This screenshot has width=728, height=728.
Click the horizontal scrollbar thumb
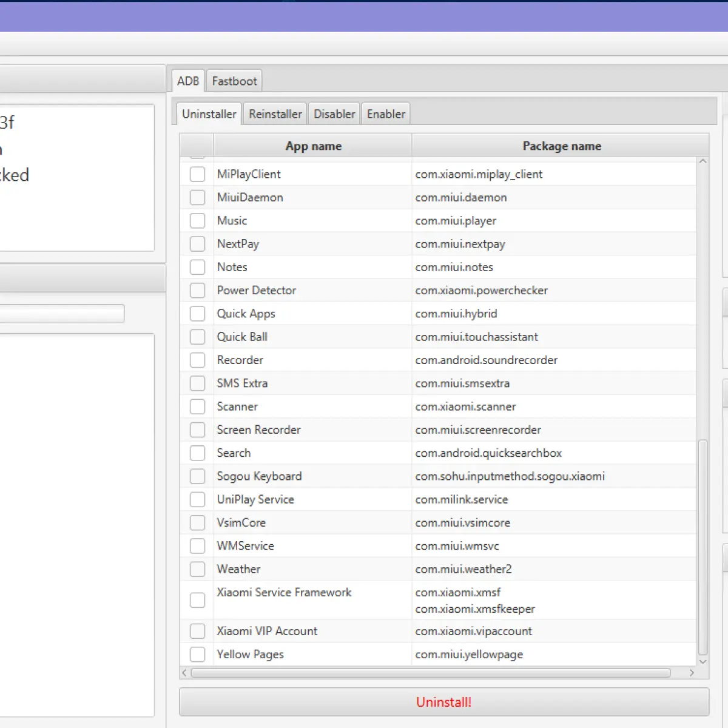point(431,673)
